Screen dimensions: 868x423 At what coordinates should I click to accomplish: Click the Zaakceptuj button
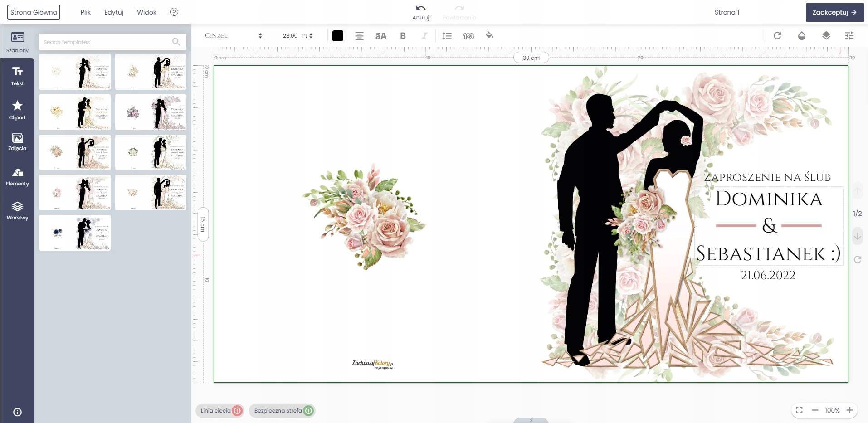point(834,12)
